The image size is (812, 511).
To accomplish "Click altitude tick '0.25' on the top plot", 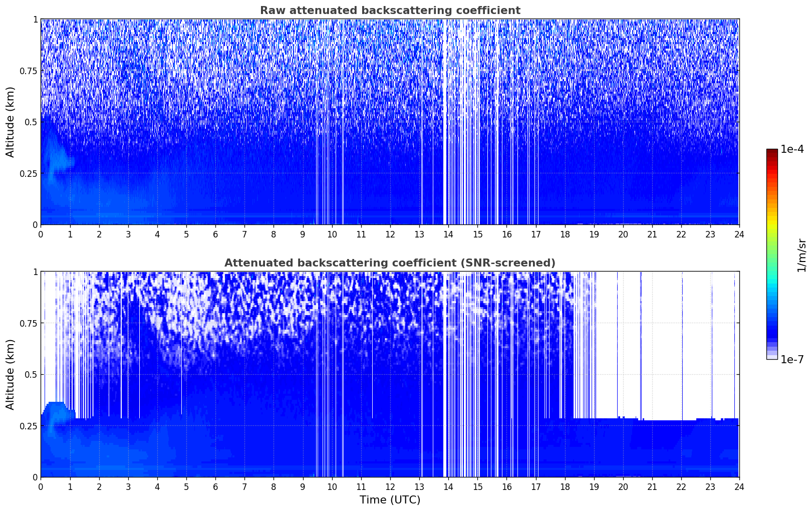I will click(29, 173).
